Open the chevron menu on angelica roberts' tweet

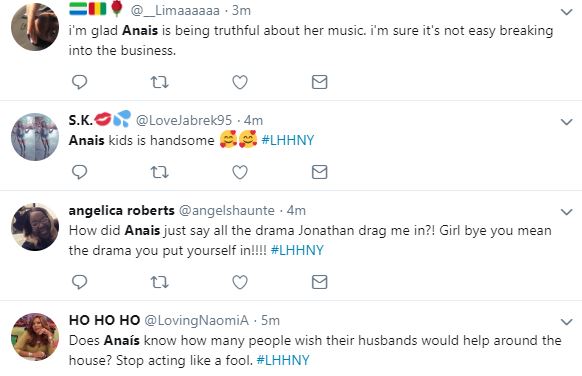coord(566,212)
